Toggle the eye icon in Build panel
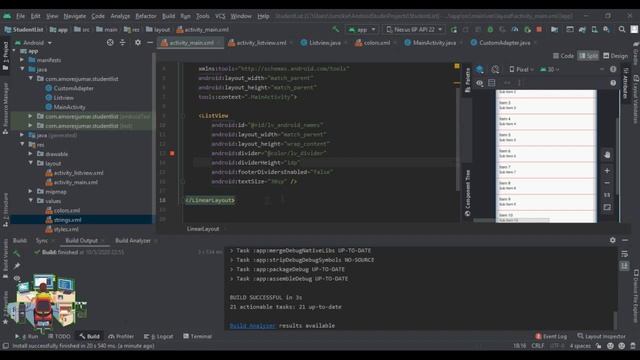Viewport: 640px width, 360px height. coord(17,278)
